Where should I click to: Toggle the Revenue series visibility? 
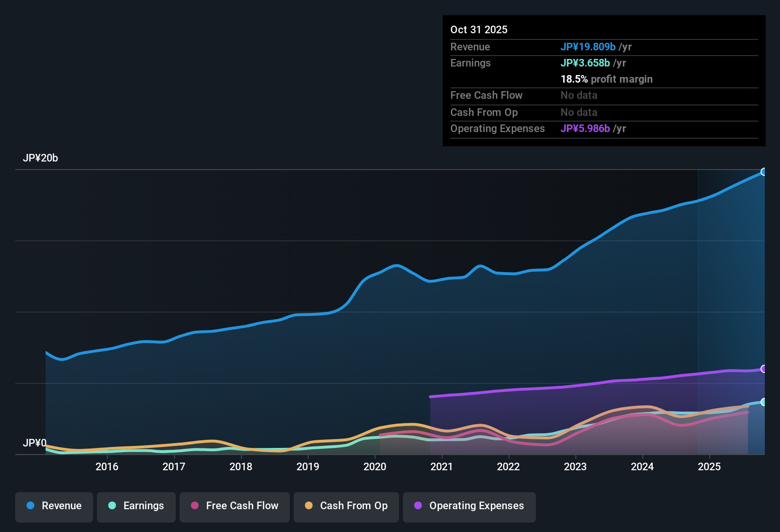point(54,506)
